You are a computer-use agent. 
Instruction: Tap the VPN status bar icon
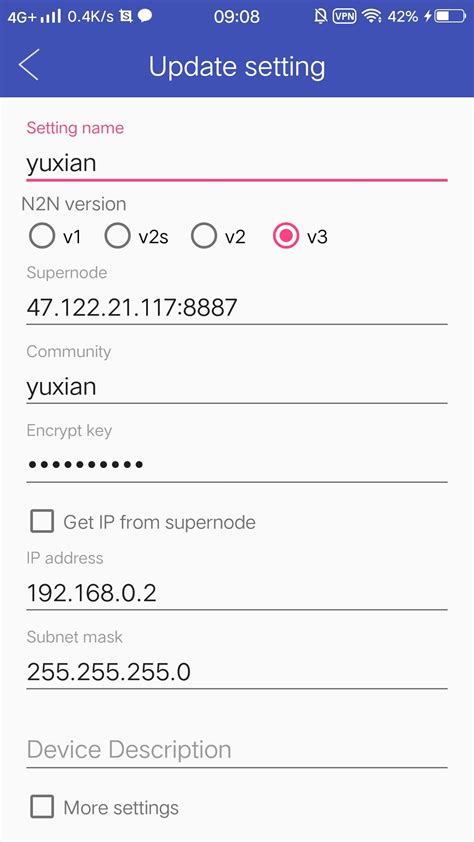coord(345,16)
